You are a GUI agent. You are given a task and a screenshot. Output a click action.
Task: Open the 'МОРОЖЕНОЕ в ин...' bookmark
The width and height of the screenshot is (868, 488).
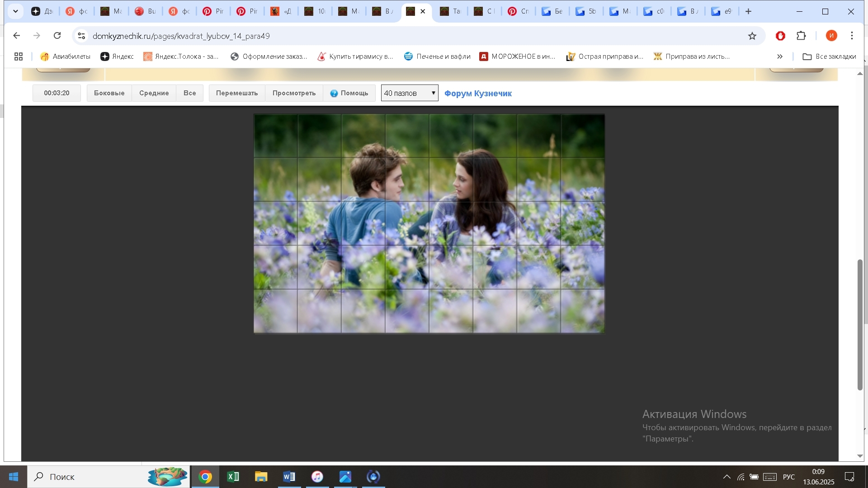(x=518, y=56)
